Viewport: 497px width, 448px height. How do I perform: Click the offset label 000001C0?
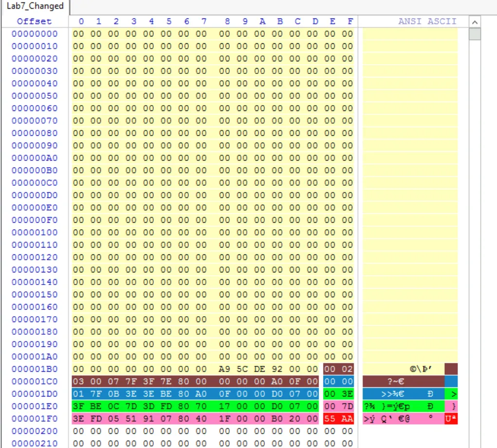pyautogui.click(x=34, y=382)
